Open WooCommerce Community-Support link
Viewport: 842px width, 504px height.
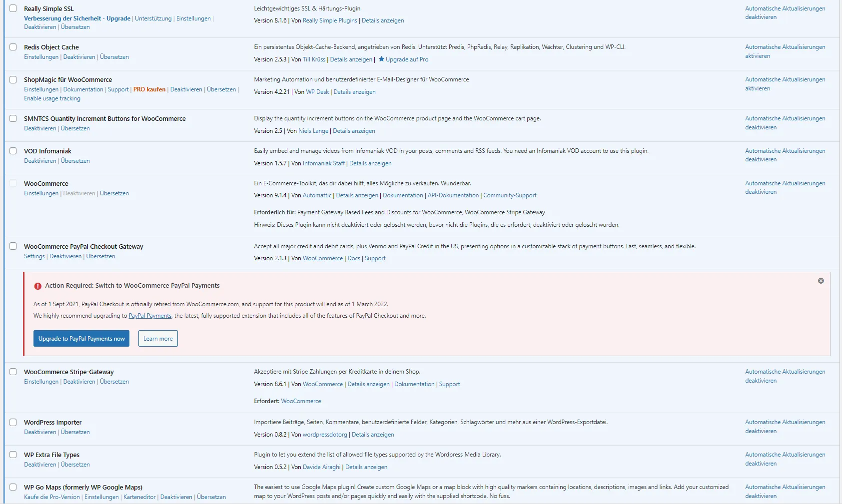point(510,195)
